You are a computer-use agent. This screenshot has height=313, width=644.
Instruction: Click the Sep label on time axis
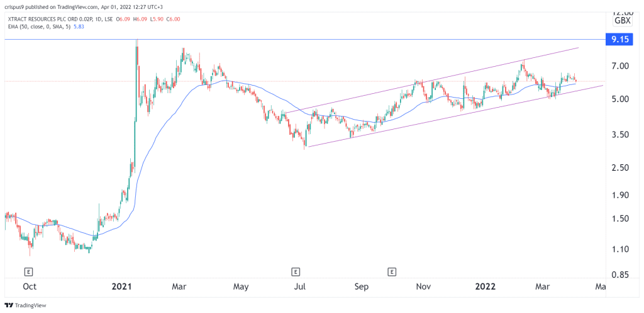point(362,287)
